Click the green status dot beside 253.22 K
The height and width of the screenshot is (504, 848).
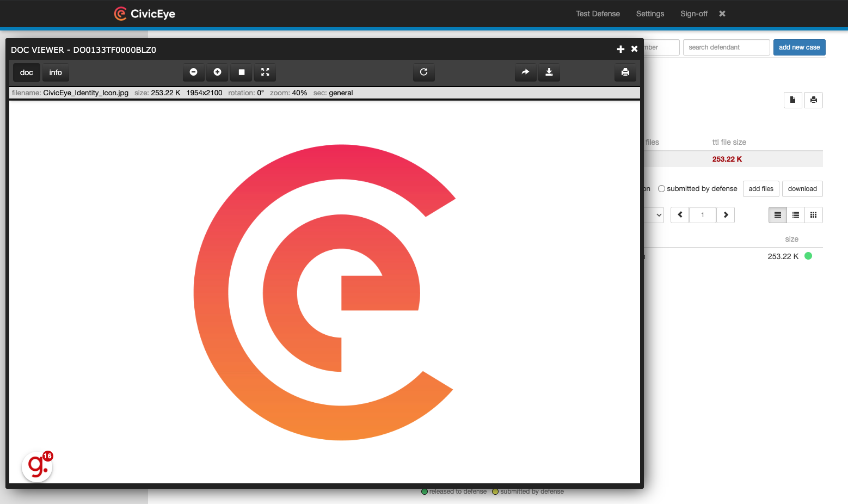click(808, 256)
